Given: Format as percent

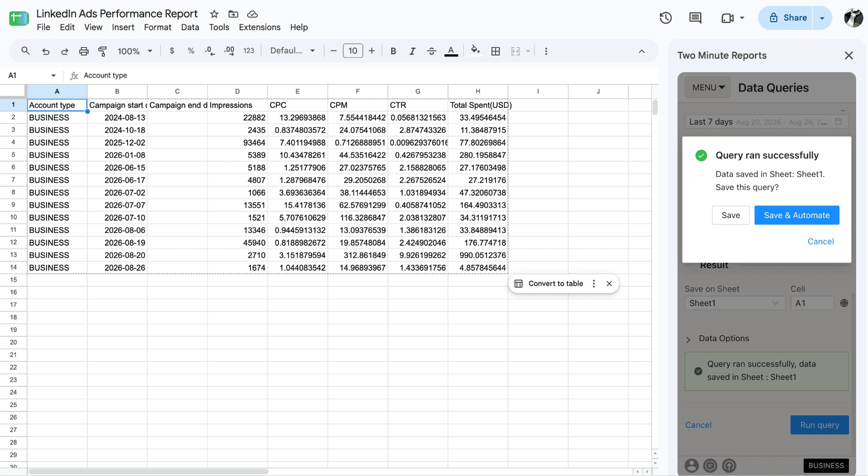Looking at the screenshot, I should [191, 51].
